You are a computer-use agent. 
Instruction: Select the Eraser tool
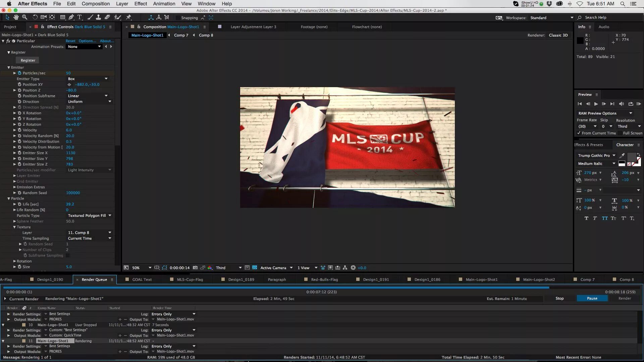(x=107, y=17)
